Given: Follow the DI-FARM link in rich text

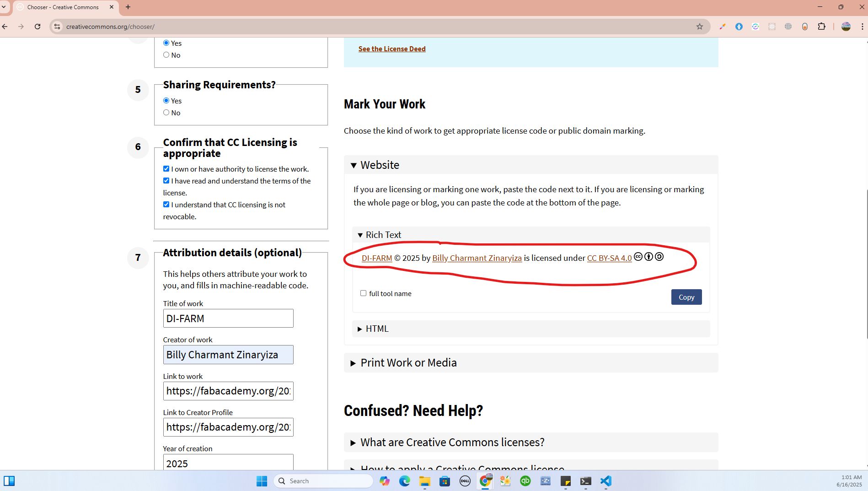Looking at the screenshot, I should [x=377, y=258].
